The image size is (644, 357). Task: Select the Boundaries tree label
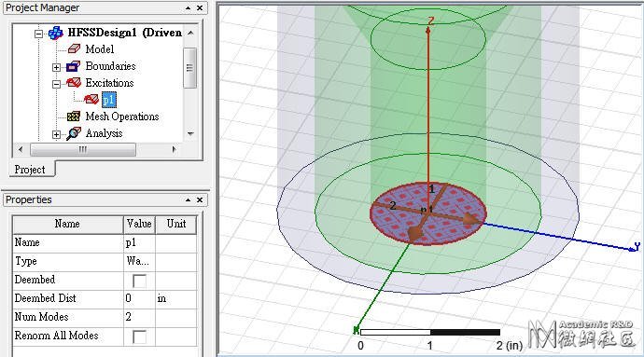click(x=110, y=66)
